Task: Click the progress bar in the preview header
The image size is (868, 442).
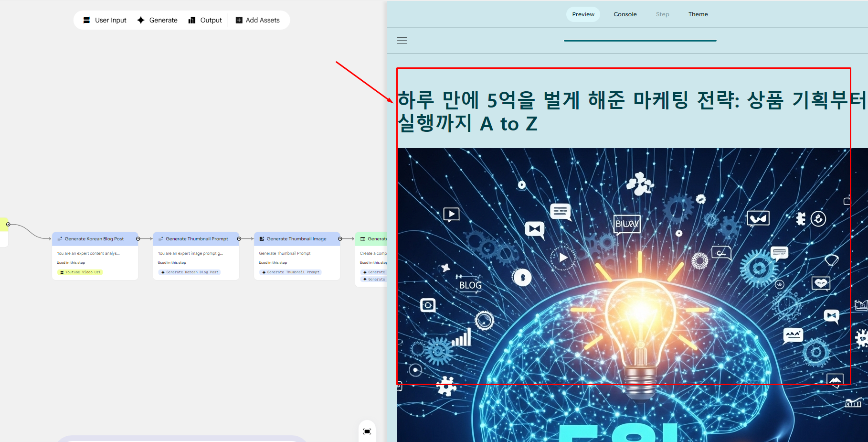Action: pos(640,41)
